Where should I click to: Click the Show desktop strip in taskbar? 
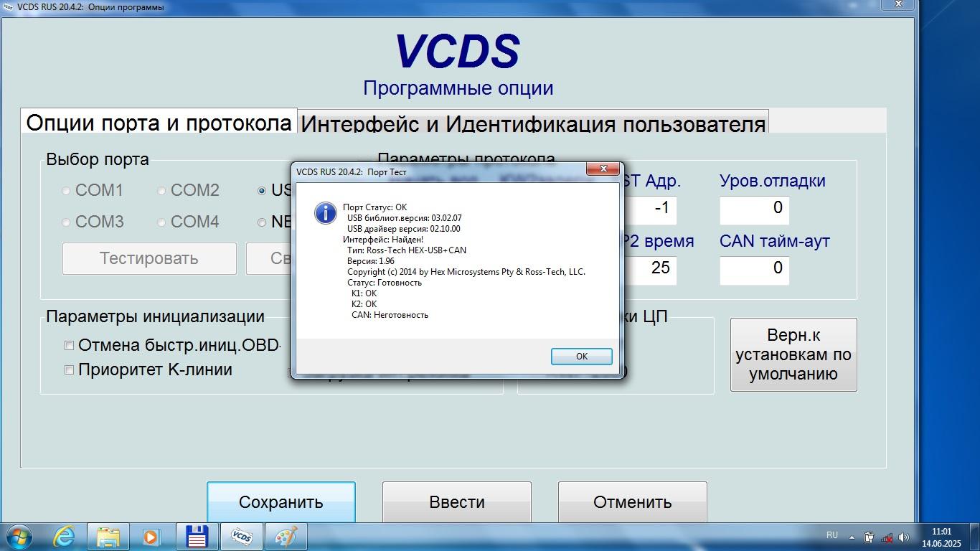tap(975, 537)
